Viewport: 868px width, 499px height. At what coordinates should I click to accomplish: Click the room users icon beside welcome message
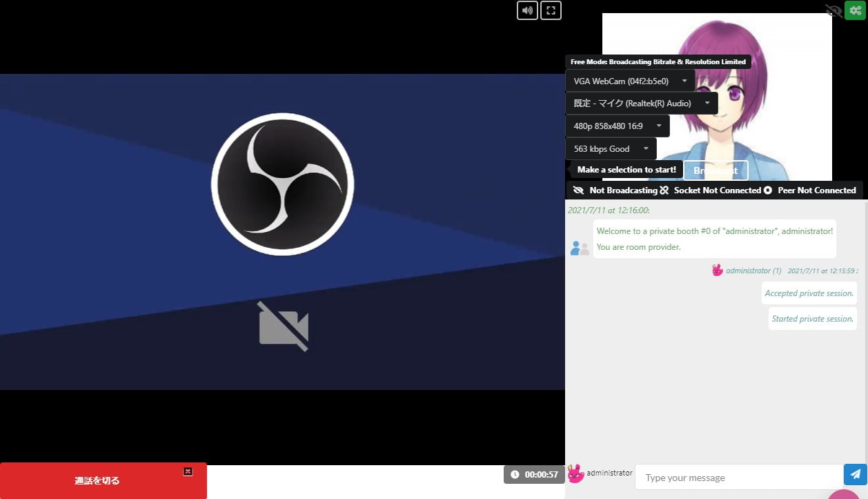tap(580, 248)
